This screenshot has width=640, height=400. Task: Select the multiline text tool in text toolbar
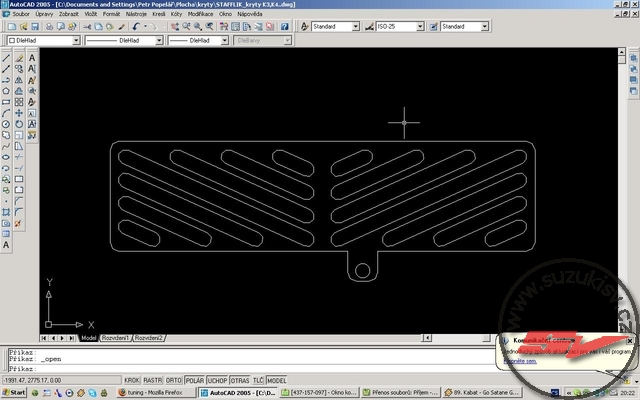[32, 58]
